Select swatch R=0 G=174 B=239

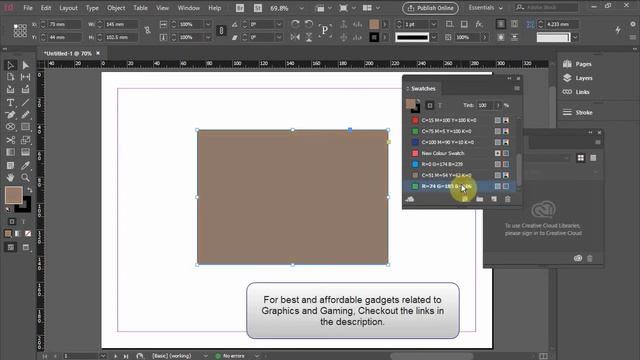pos(460,164)
